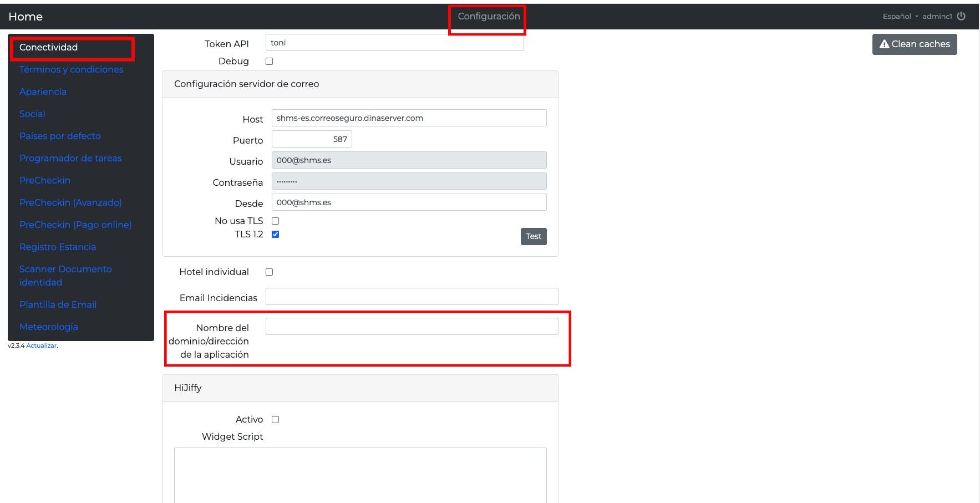Open the Apariencia settings section
The width and height of the screenshot is (980, 503).
43,92
